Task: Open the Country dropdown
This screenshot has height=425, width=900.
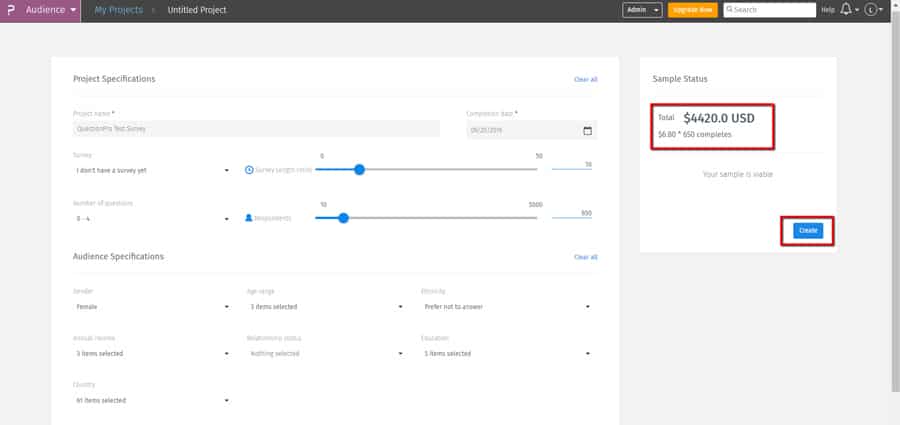Action: (152, 400)
